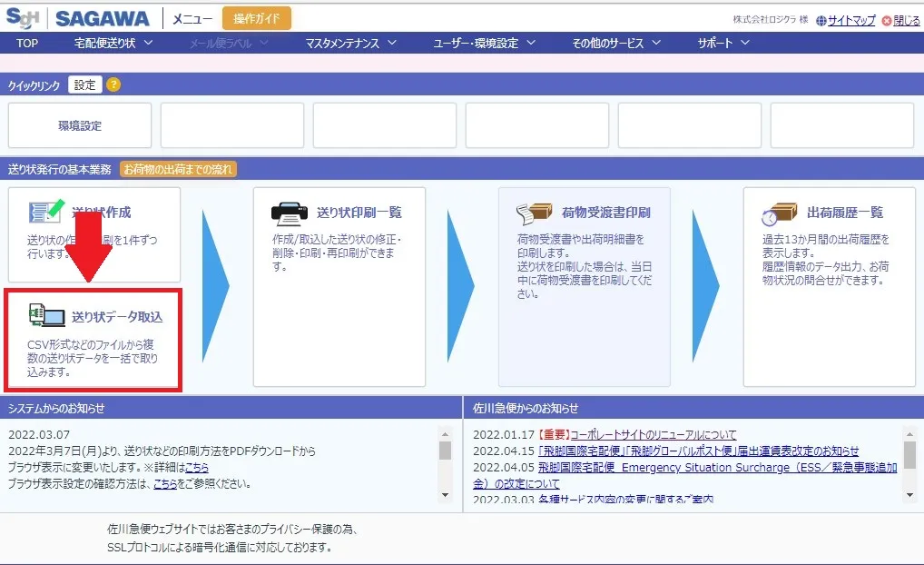Click the 2022.03.07 date text
Viewport: 924px width, 565px height.
coord(39,435)
